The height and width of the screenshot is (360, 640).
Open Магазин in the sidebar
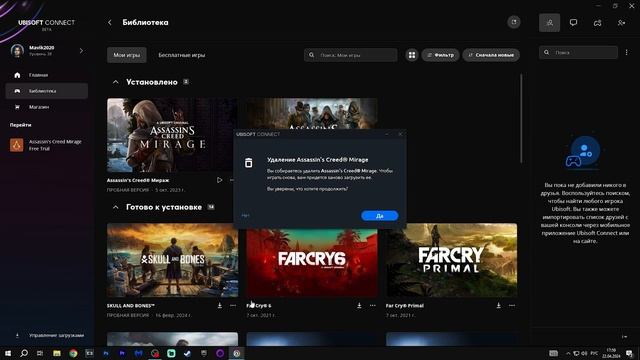pyautogui.click(x=47, y=107)
